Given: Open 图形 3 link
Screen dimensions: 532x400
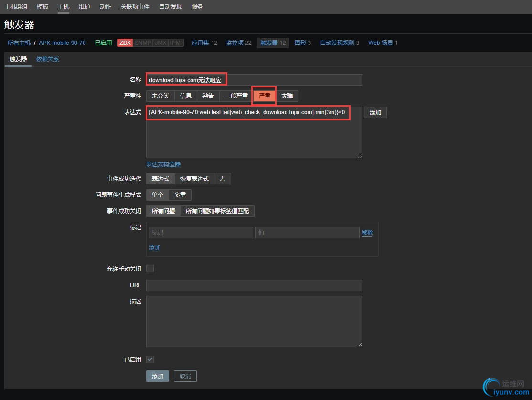Looking at the screenshot, I should [303, 43].
